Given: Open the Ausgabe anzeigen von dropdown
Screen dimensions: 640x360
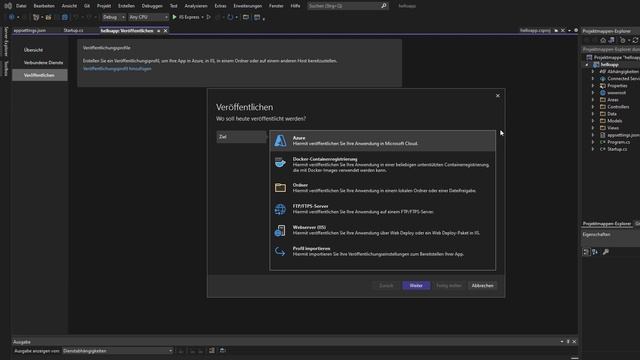Looking at the screenshot, I should click(118, 351).
